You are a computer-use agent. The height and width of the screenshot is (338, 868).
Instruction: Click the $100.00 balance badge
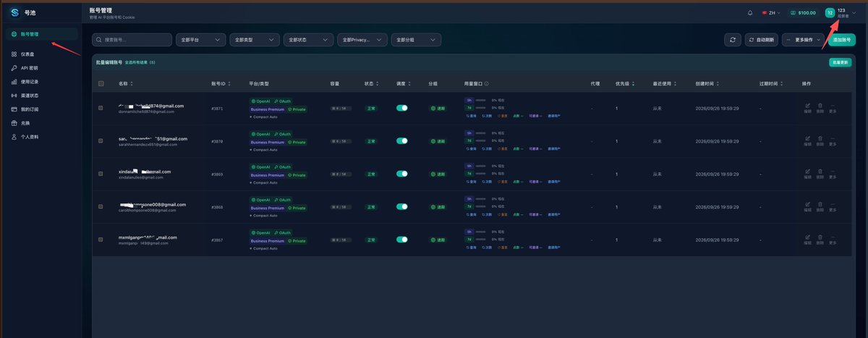tap(804, 12)
